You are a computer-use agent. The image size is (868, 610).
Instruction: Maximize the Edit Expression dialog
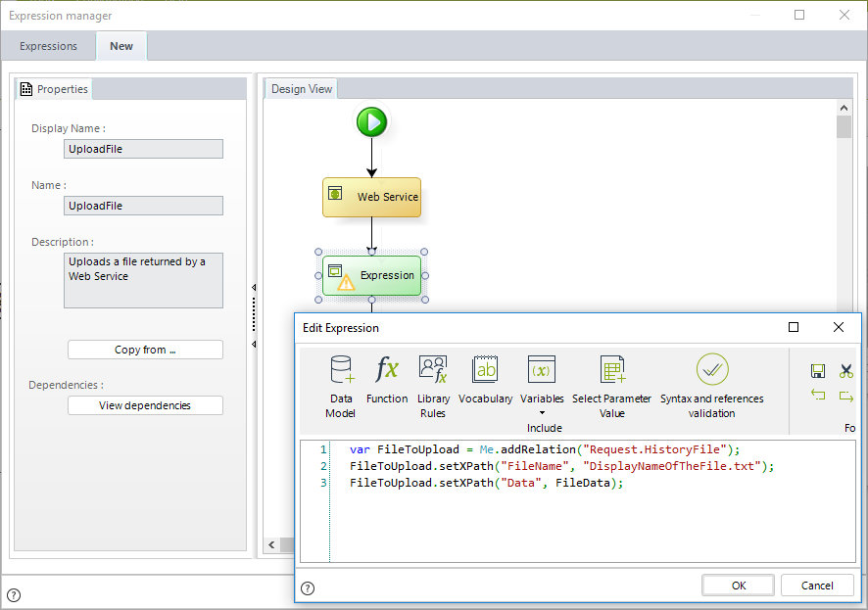pyautogui.click(x=794, y=327)
